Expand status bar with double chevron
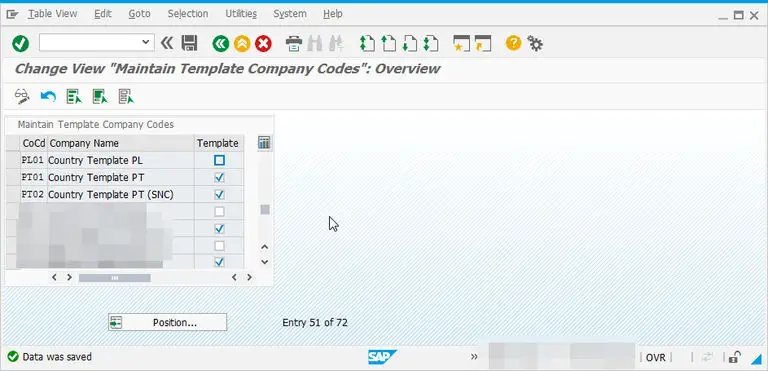Viewport: 768px width, 371px height. 474,357
